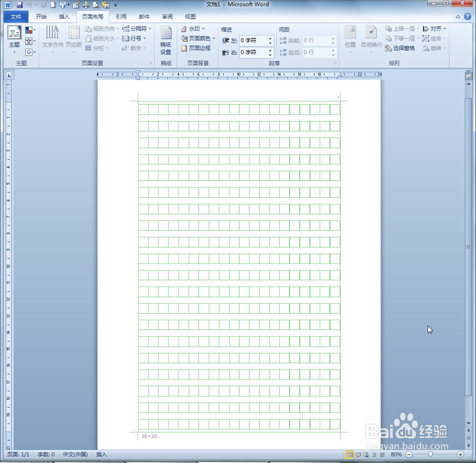
Task: Open theme effects circle icon
Action: 28,52
